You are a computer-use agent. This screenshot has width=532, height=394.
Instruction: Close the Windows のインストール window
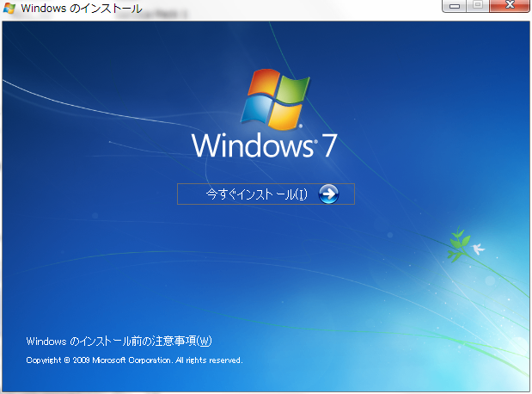click(510, 6)
